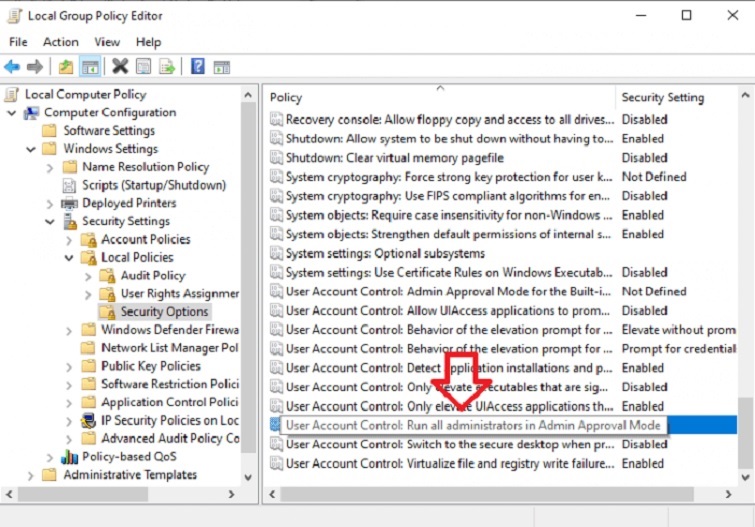Open the Action menu
This screenshot has height=527, width=755.
[60, 42]
